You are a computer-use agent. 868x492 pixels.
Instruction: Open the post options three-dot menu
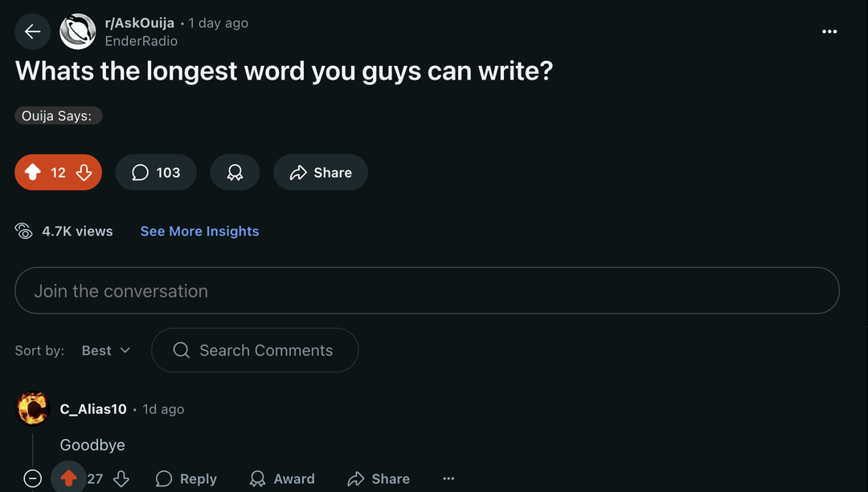829,31
